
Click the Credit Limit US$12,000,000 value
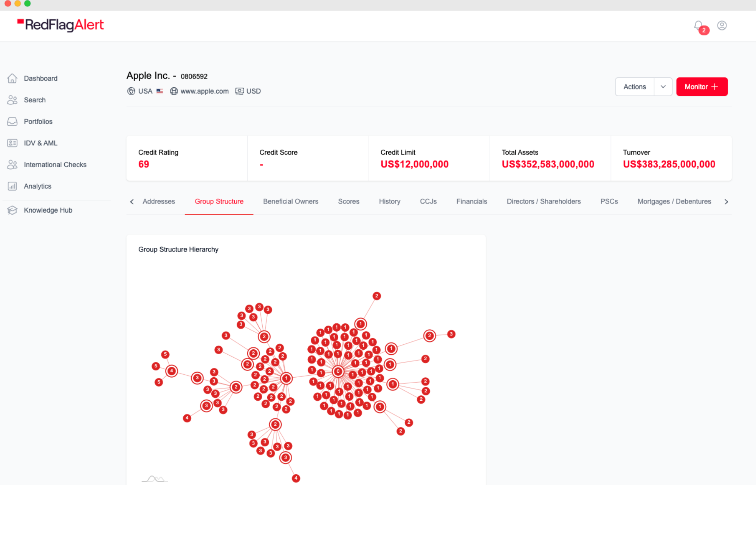pos(414,164)
